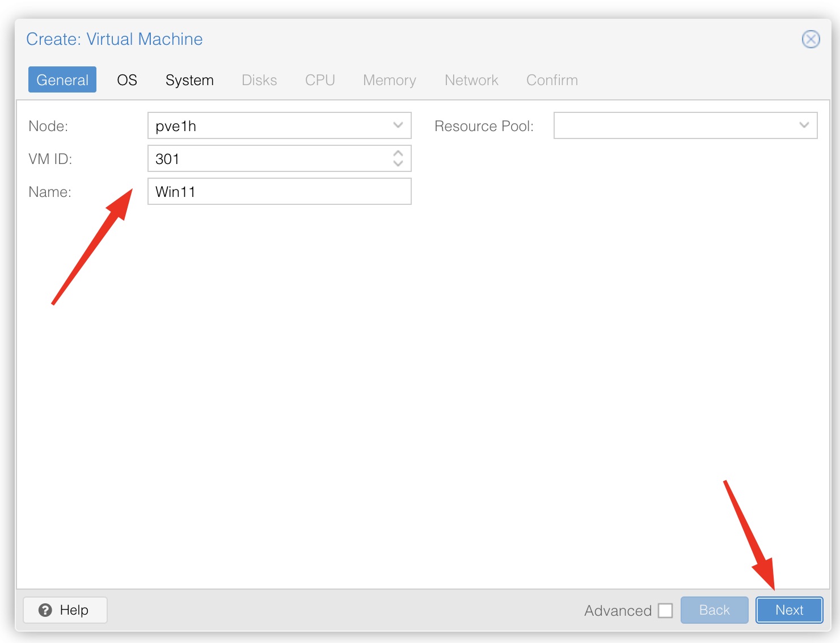Open the CPU tab
840x643 pixels.
[x=320, y=80]
